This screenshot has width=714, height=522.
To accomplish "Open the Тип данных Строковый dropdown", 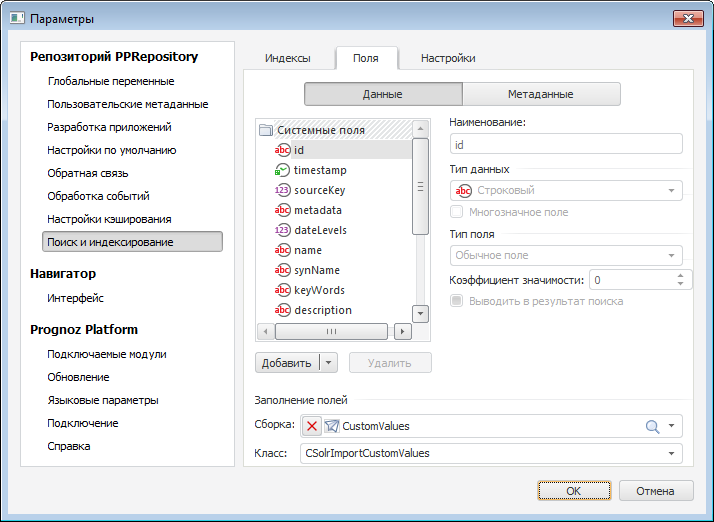I will 671,190.
